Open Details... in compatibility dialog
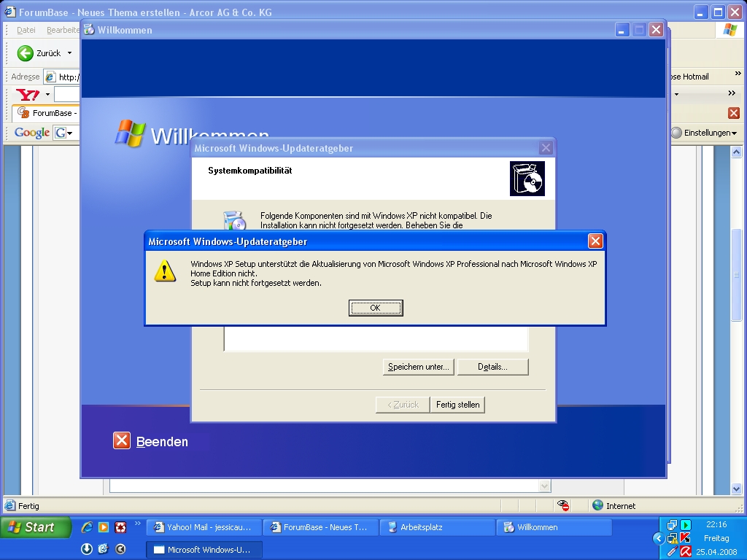This screenshot has width=747, height=560. point(492,367)
